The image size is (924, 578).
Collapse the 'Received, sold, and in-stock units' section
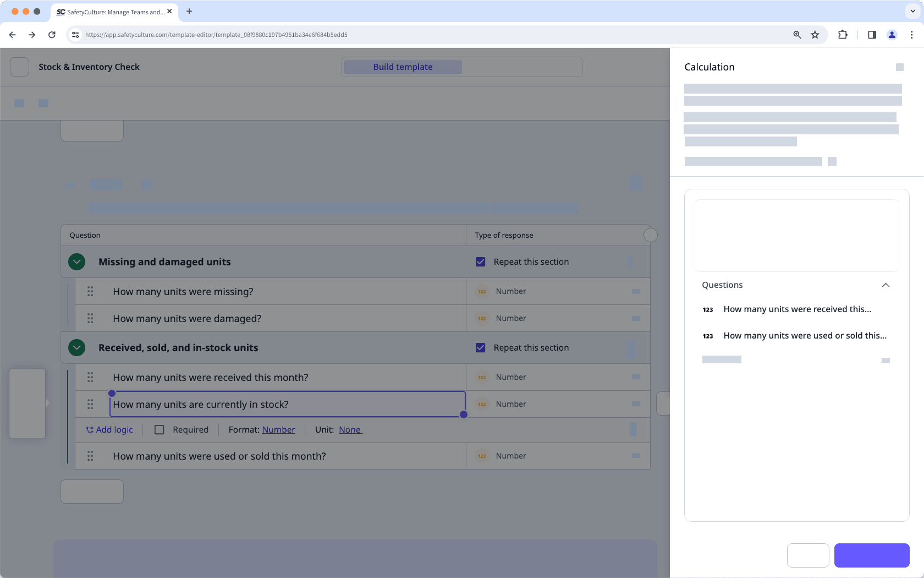click(x=76, y=347)
